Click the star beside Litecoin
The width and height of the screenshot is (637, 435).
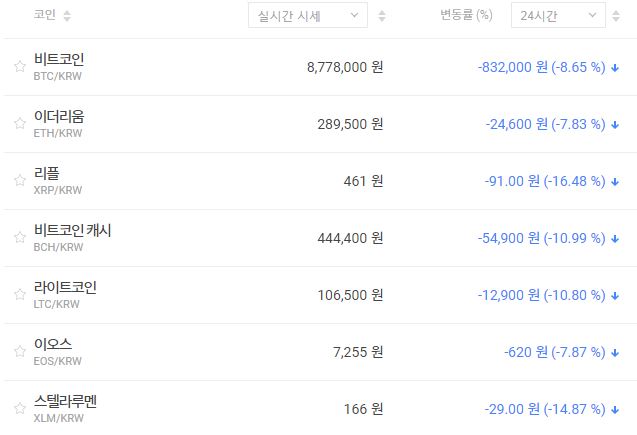click(19, 295)
